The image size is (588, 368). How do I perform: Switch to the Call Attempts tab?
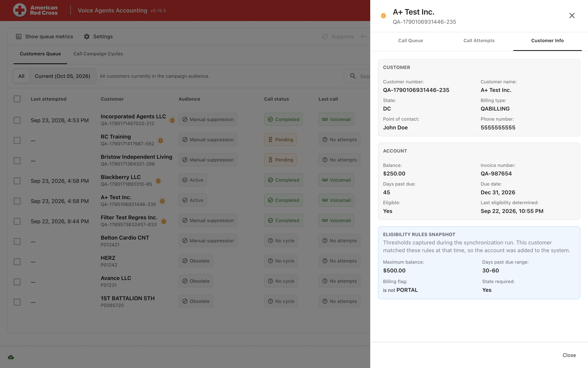click(479, 41)
